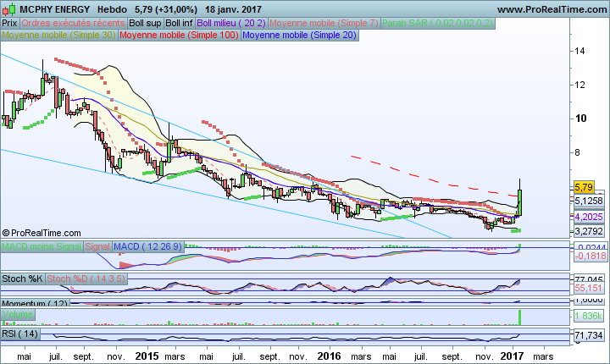
Task: Select Moyenne mobile (Simple 20) label
Action: [x=299, y=35]
